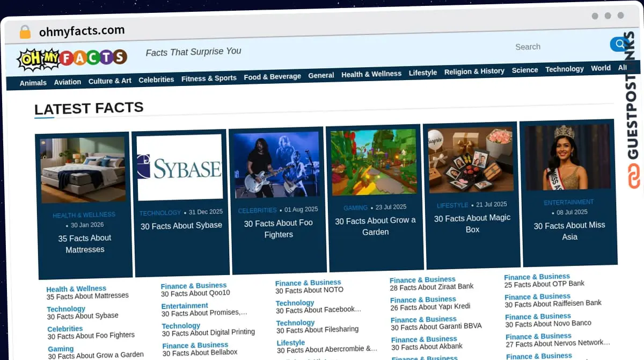
Task: Click the OhMyFacts logo
Action: click(72, 58)
